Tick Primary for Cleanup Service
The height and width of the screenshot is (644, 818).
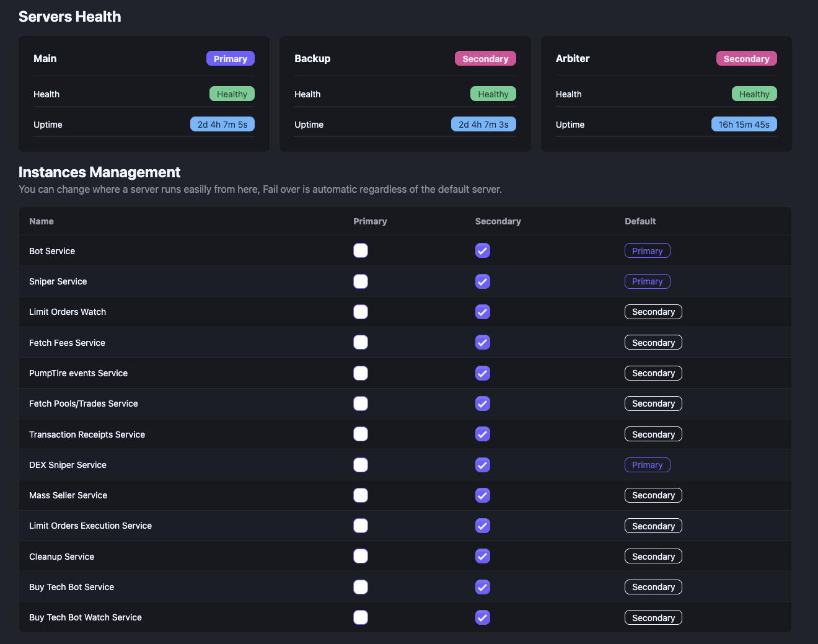tap(361, 556)
